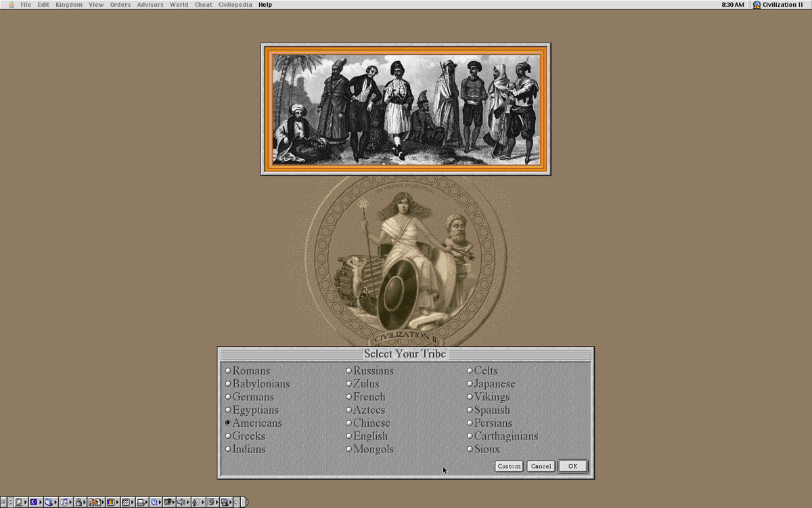Collapse the control strip with its end tab
Image resolution: width=812 pixels, height=508 pixels.
pyautogui.click(x=244, y=503)
